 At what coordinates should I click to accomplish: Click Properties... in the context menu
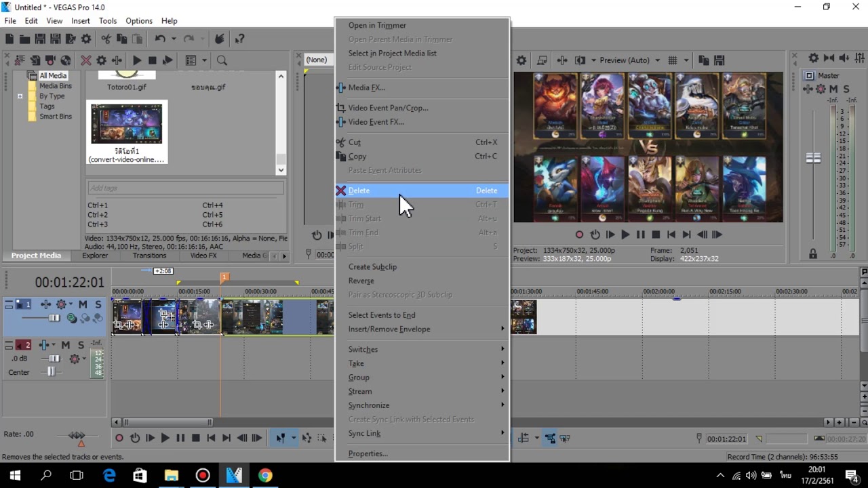click(x=422, y=453)
